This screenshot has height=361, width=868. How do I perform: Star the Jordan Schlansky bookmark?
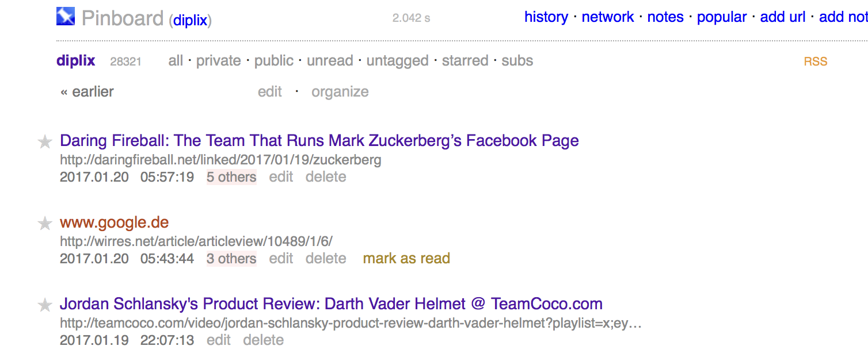coord(45,305)
